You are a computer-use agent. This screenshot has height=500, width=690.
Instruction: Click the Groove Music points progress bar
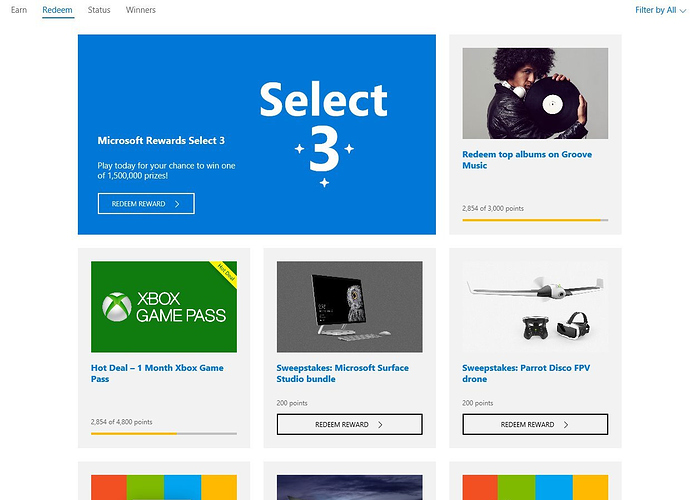535,220
